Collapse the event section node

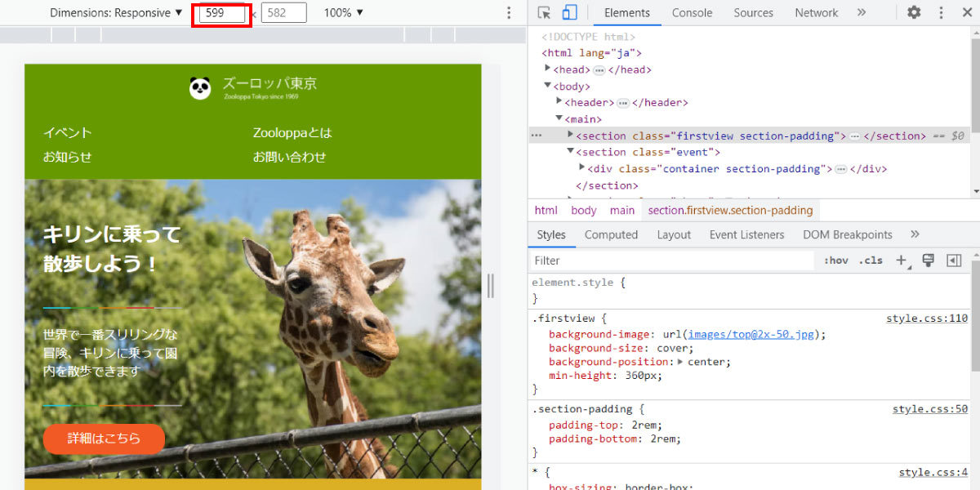(x=571, y=151)
